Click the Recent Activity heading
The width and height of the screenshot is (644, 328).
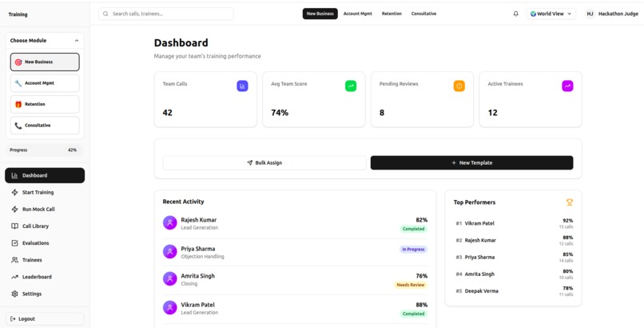tap(183, 202)
